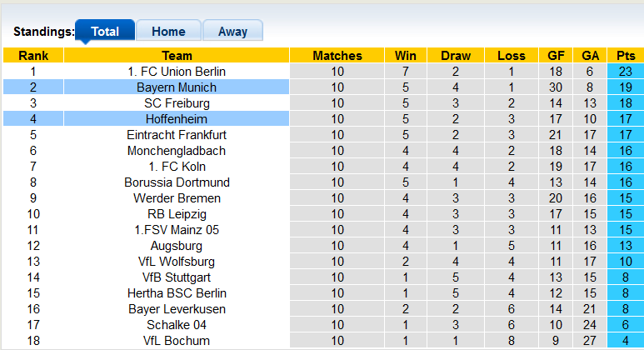This screenshot has height=350, width=644.
Task: Select the Away standings tab
Action: tap(232, 32)
